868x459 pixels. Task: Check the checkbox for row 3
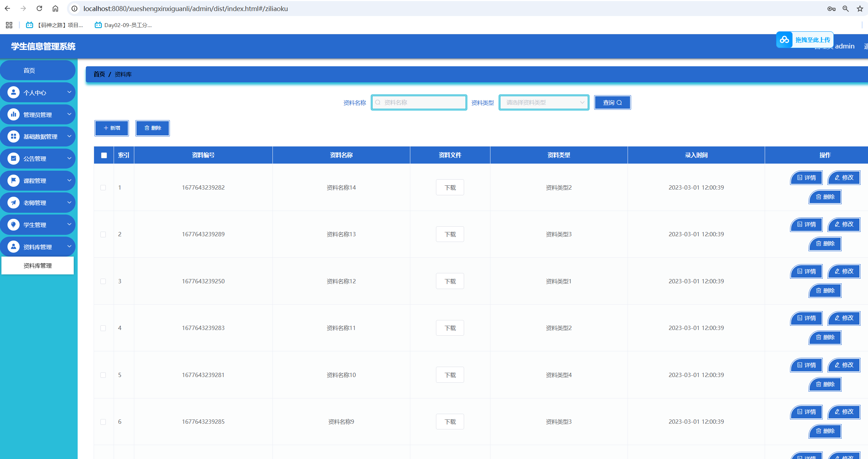click(x=103, y=281)
